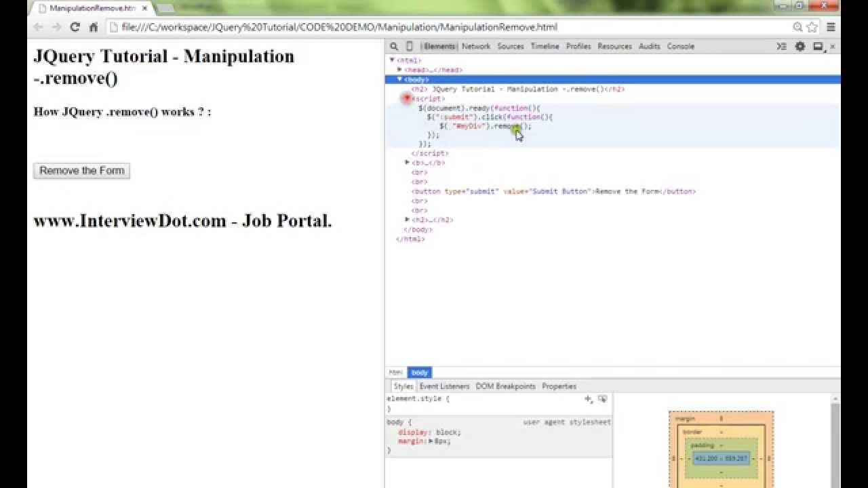Open the Chrome hamburger menu
Viewport: 868px width, 488px height.
click(831, 27)
